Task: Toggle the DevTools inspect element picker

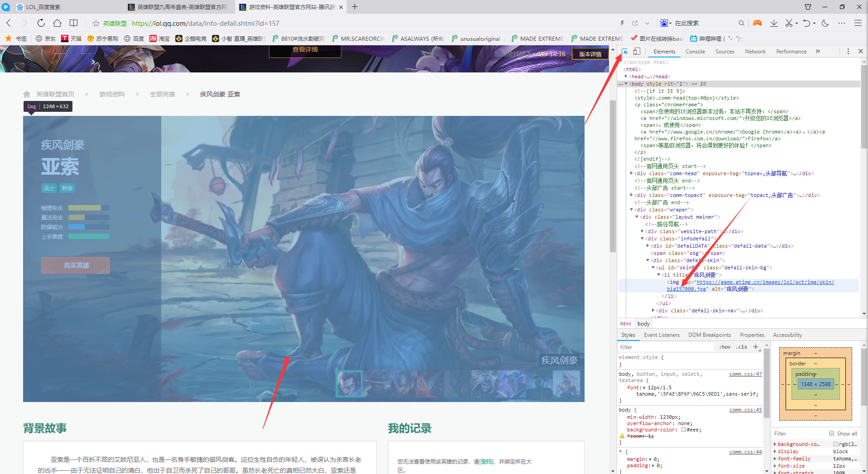Action: [625, 52]
